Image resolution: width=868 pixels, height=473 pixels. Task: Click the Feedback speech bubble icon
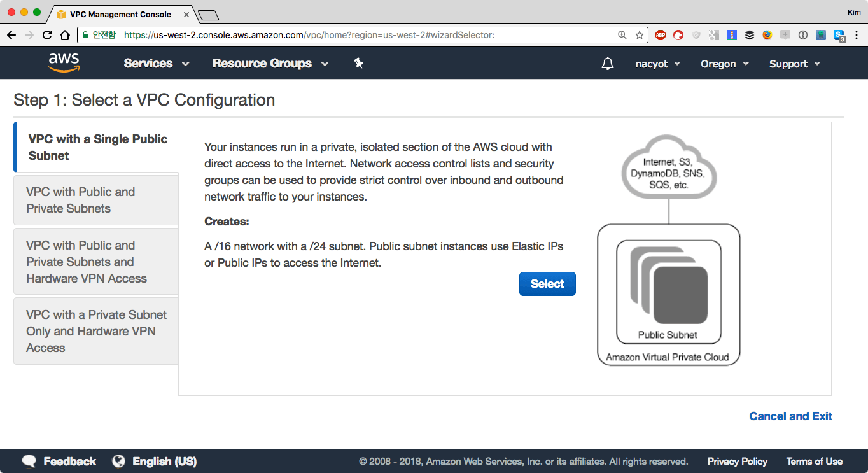29,462
